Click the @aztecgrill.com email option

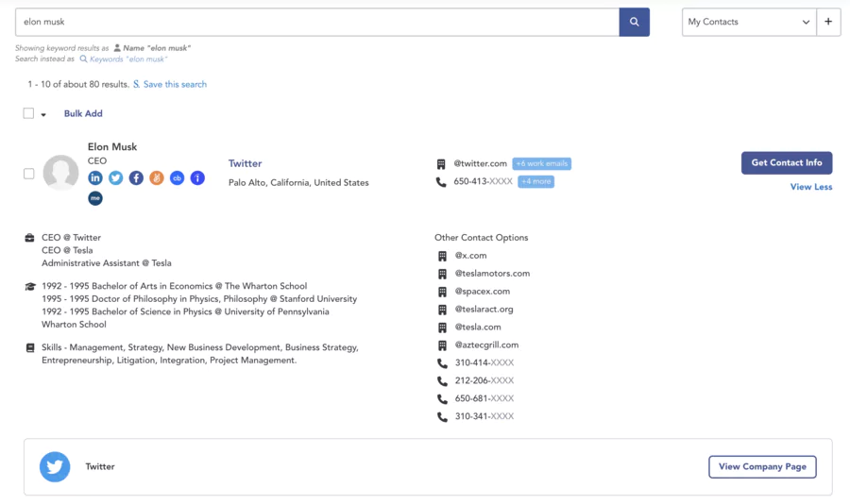click(486, 345)
